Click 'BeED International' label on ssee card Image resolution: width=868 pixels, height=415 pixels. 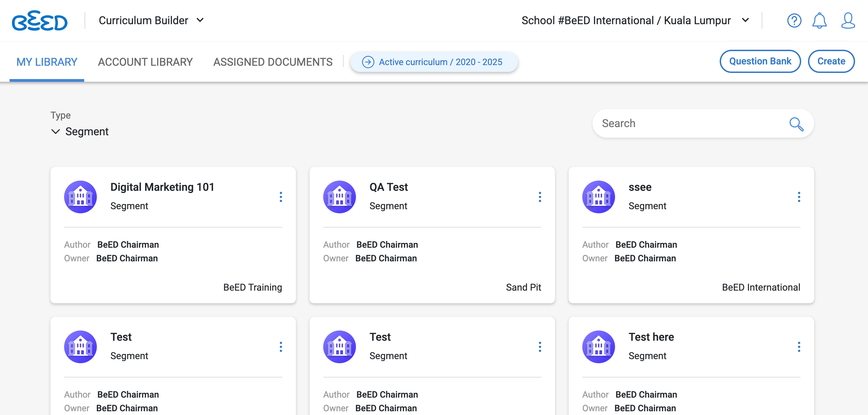761,287
